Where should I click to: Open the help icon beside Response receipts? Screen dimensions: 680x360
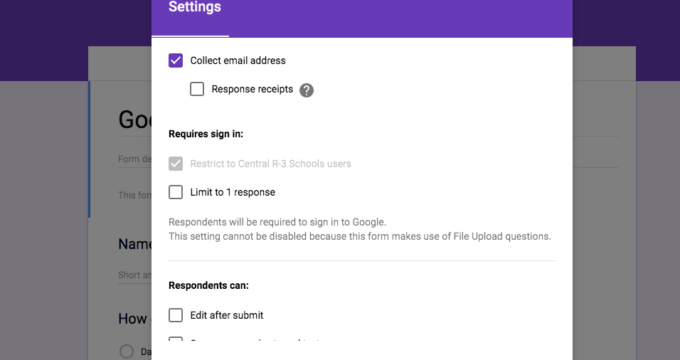coord(306,90)
